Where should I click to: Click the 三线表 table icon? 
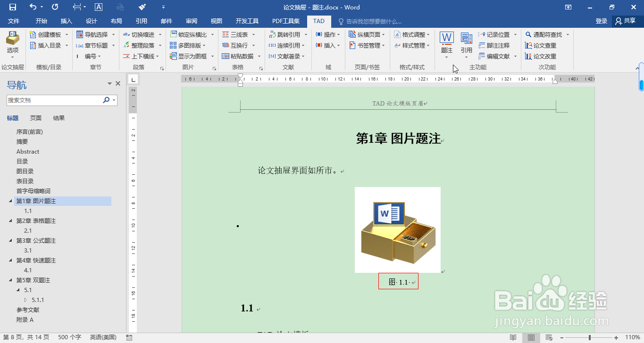pos(226,35)
